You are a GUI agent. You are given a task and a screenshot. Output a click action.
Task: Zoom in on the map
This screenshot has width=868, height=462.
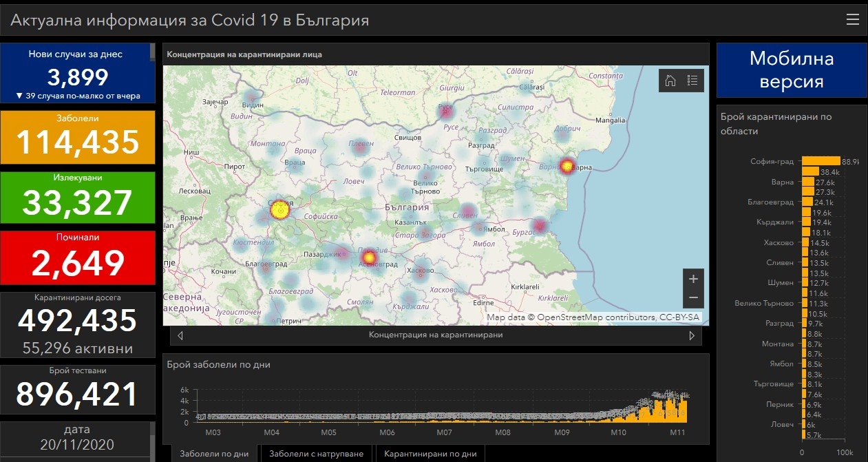coord(693,279)
